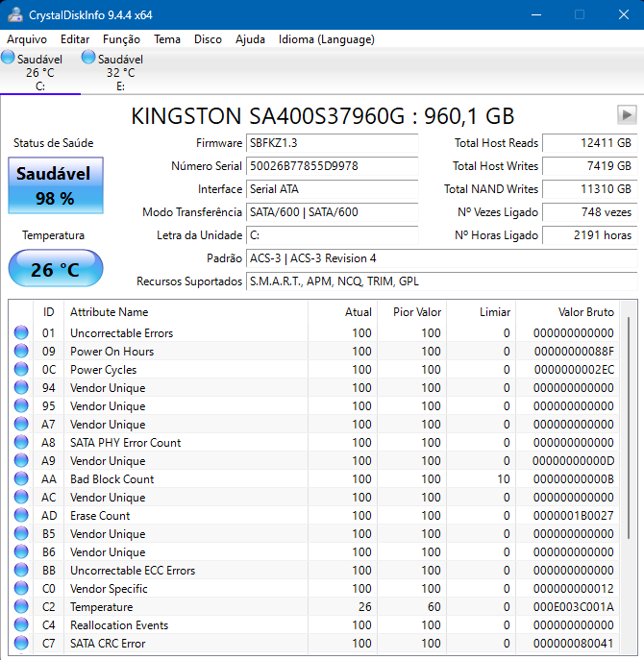
Task: Click Total Host Reads value 12411 GB
Action: coord(589,143)
